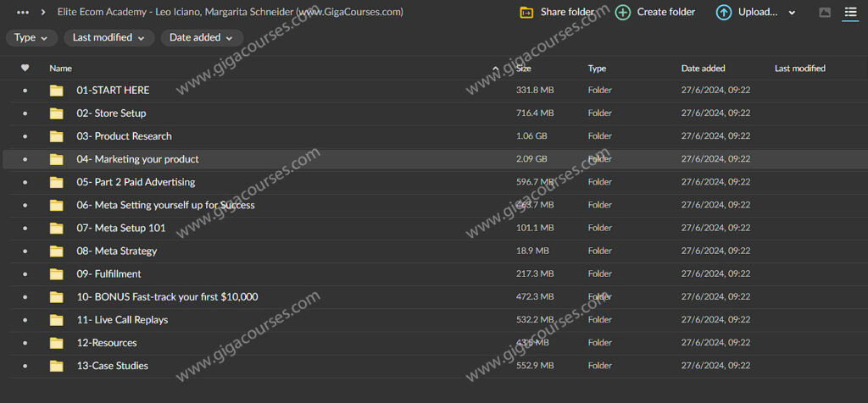Toggle the dot beside 02- Store Setup
The height and width of the screenshot is (403, 868).
[25, 113]
